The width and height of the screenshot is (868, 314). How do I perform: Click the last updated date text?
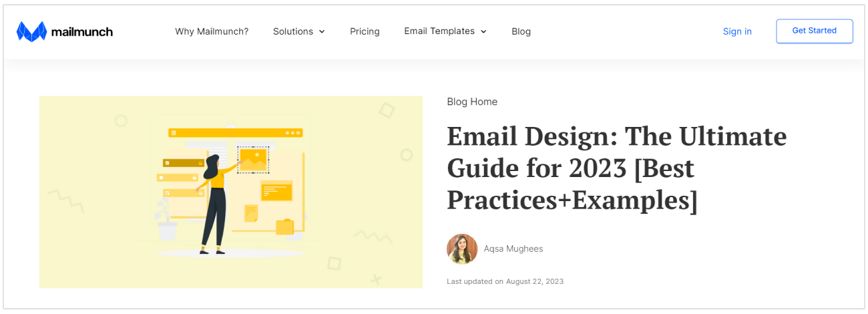point(505,281)
